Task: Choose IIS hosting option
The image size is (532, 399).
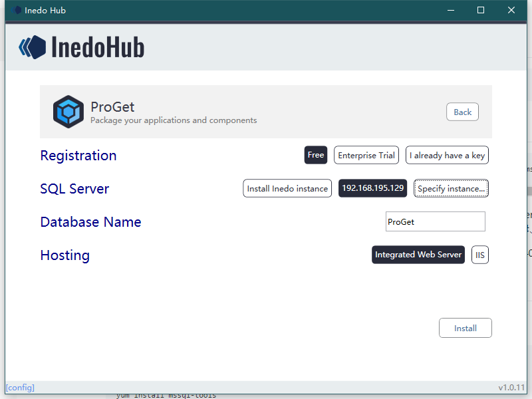Action: coord(480,255)
